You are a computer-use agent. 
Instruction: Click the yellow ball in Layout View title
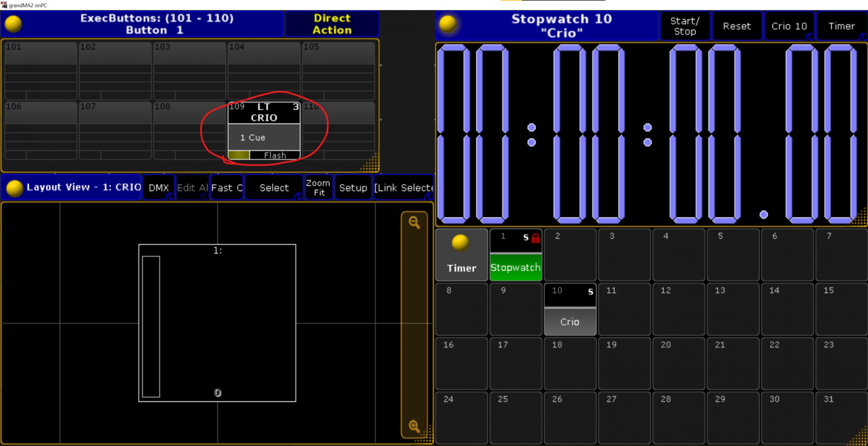pos(15,188)
